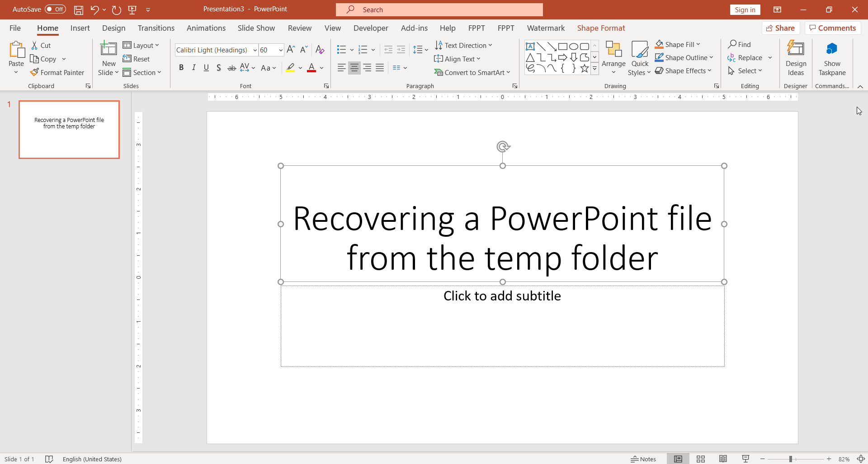
Task: Switch to the Shape Format tab
Action: pyautogui.click(x=601, y=28)
